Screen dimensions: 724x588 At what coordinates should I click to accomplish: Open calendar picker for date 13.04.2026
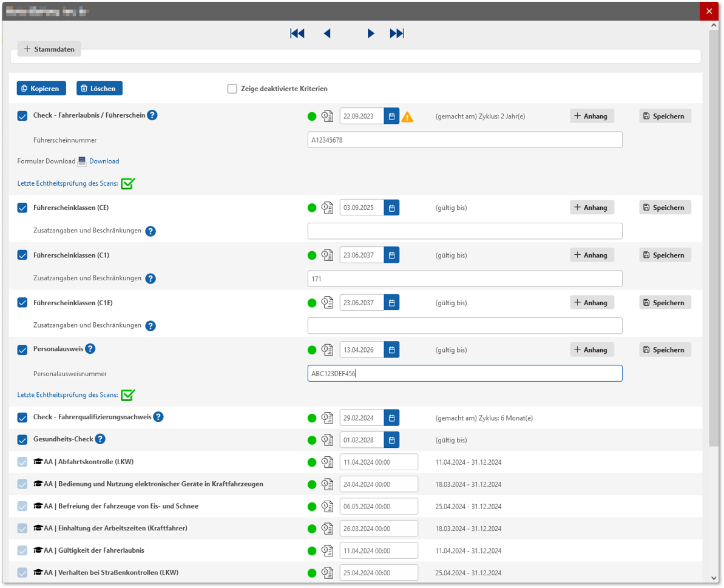pyautogui.click(x=391, y=350)
